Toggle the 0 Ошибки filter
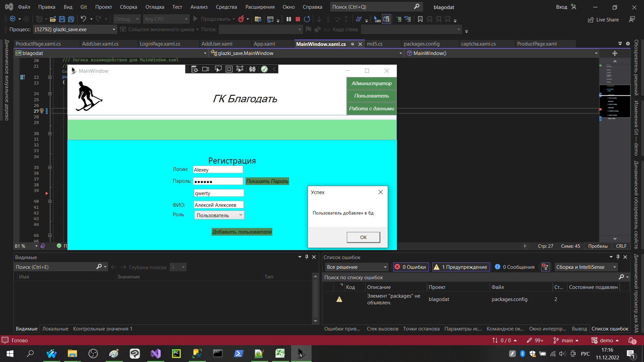This screenshot has width=644, height=362. 411,267
